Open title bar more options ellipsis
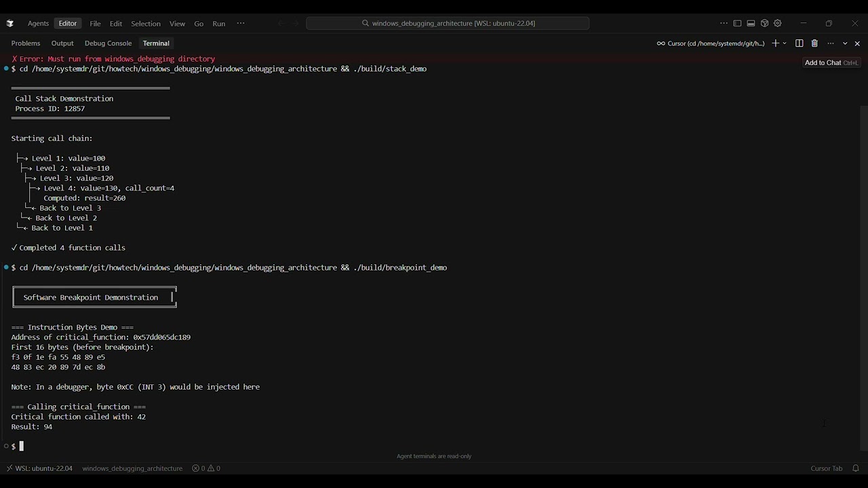This screenshot has height=488, width=868. 724,23
